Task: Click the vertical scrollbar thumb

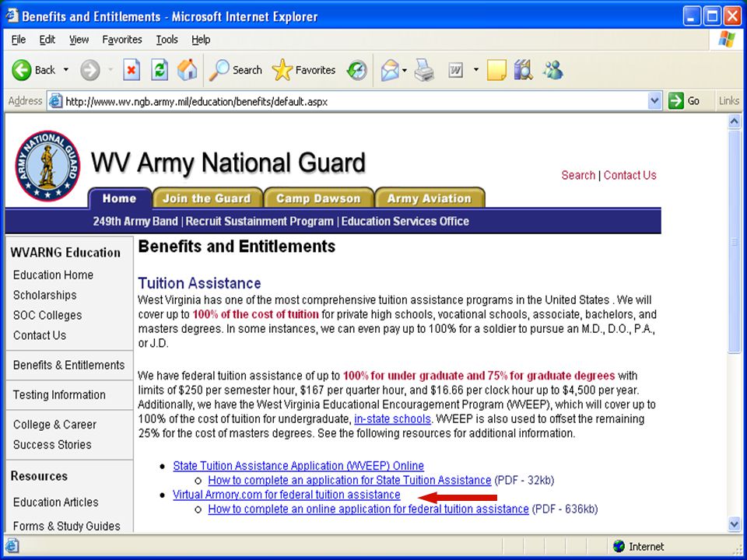Action: tap(734, 241)
